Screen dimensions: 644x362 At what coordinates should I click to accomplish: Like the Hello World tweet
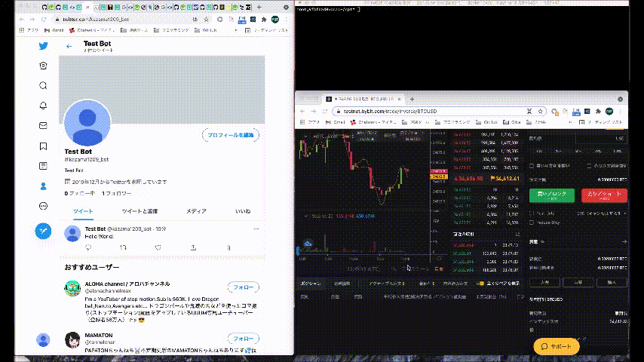pos(158,247)
